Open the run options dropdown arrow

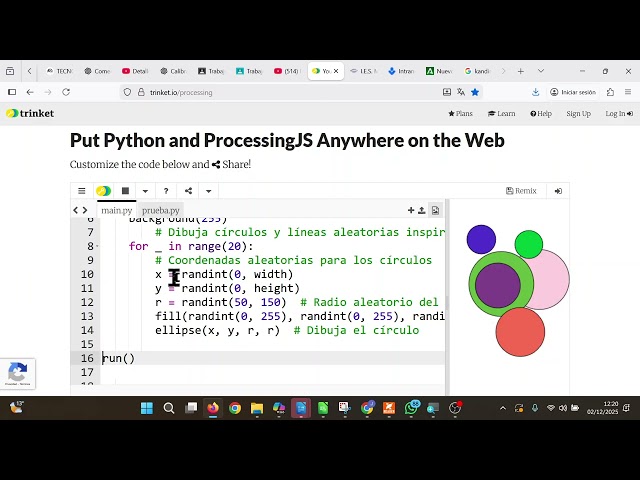pyautogui.click(x=145, y=191)
